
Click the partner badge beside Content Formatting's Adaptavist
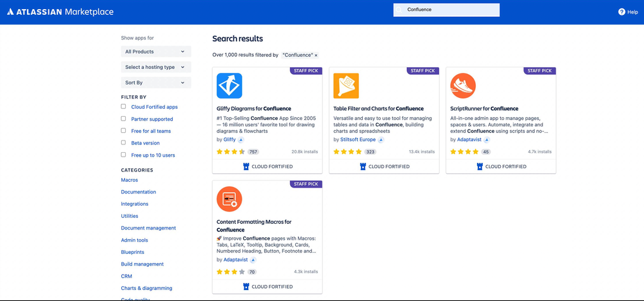click(253, 260)
